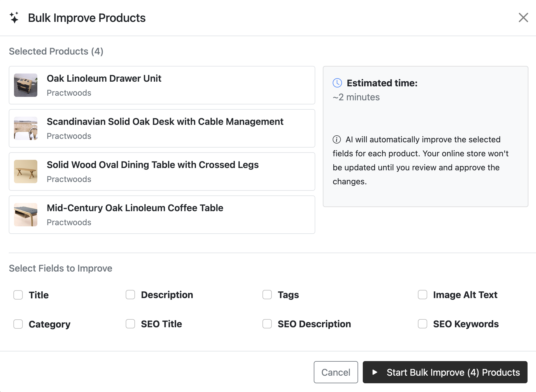The height and width of the screenshot is (392, 536).
Task: Enable Image Alt Text improvement
Action: [x=423, y=295]
